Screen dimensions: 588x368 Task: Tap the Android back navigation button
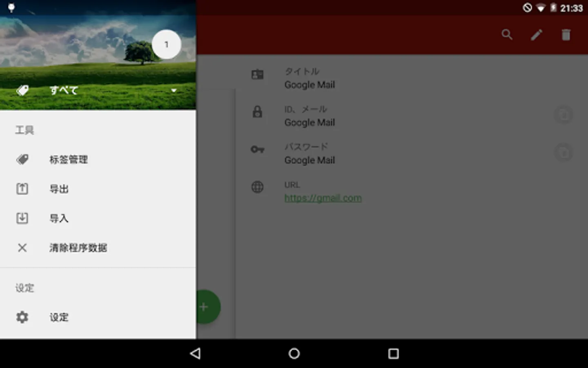point(196,354)
